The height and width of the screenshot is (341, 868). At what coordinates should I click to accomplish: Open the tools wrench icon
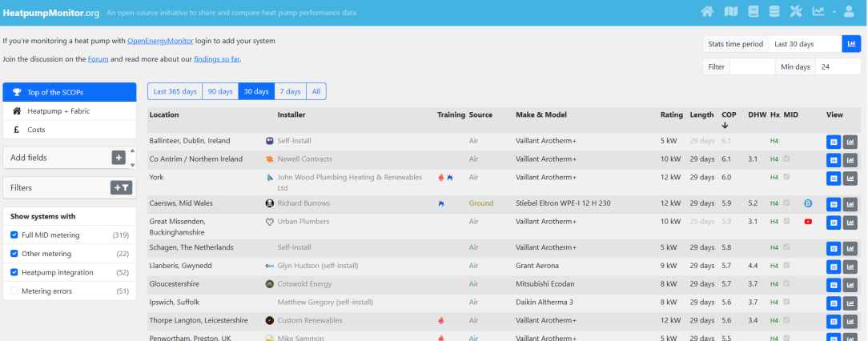point(796,12)
